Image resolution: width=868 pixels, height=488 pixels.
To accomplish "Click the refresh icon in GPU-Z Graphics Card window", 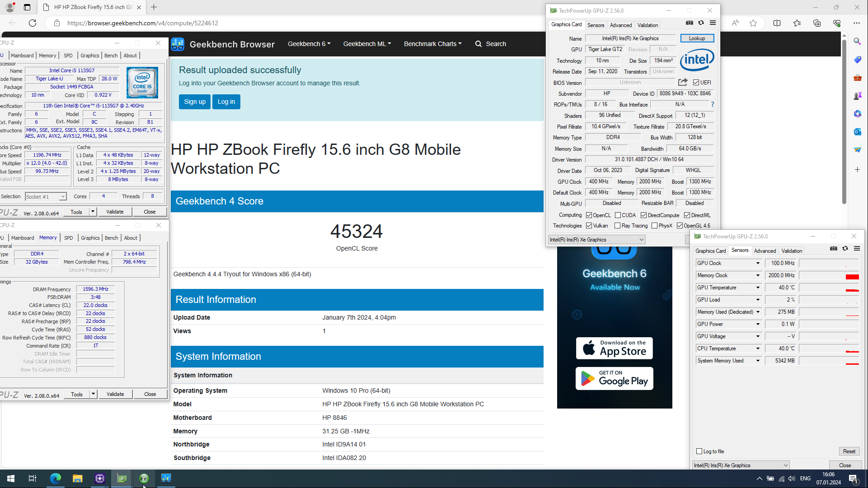I will coord(701,23).
